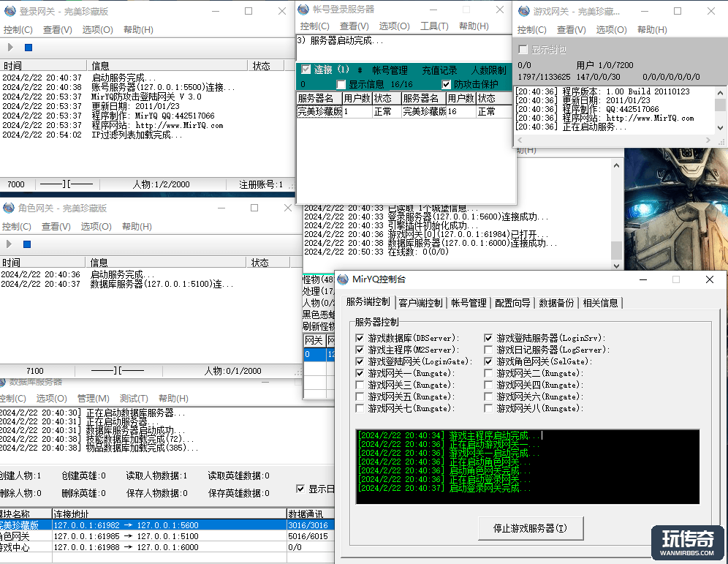Open 工具(T) menu in 帐号登录服务器 window

tap(434, 26)
